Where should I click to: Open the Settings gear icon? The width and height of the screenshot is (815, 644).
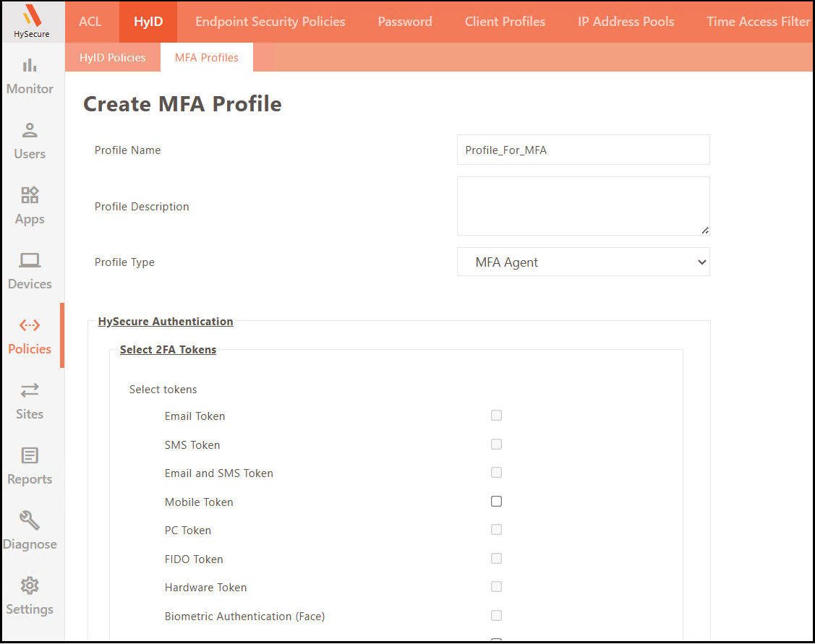(x=30, y=586)
